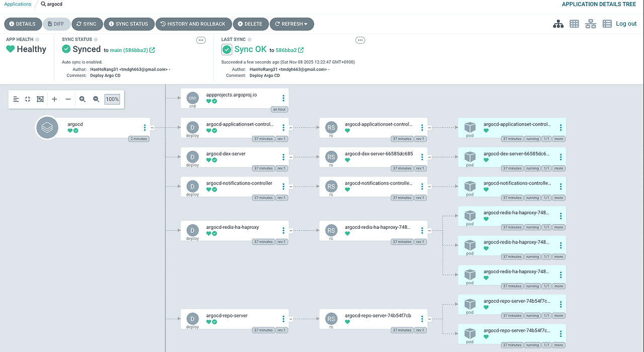Open kebab menu on argocd-redis-ha-haproxy replica set
The image size is (644, 352).
coord(422,230)
